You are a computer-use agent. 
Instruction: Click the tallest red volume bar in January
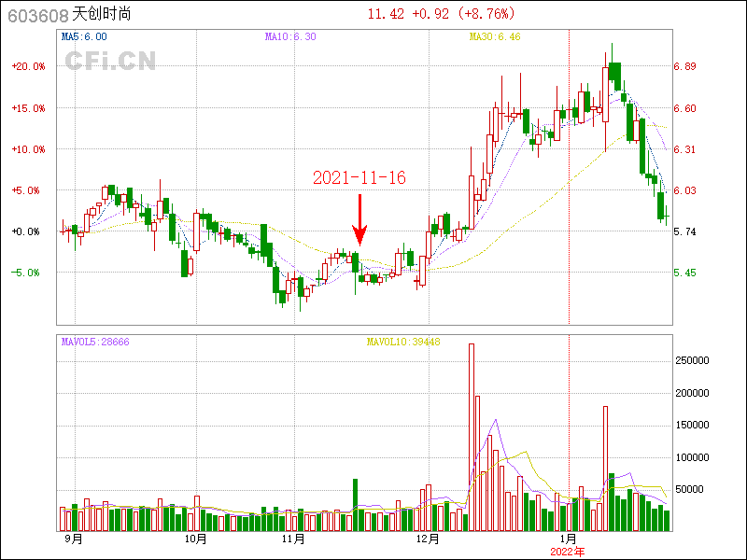[605, 469]
